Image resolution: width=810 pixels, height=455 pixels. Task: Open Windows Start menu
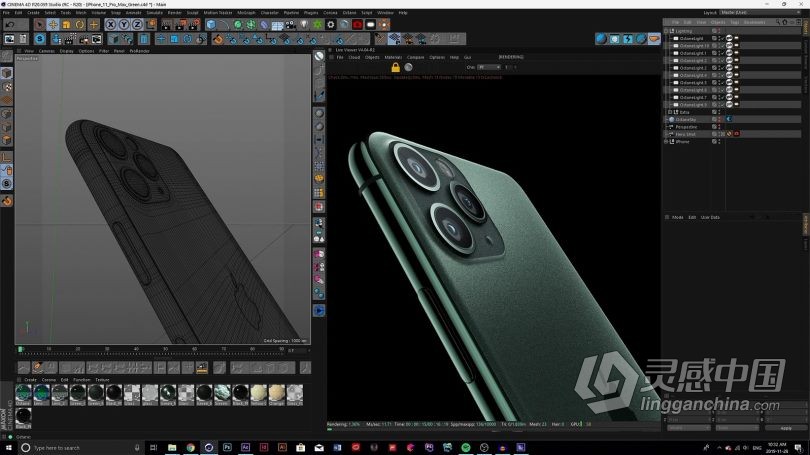click(x=8, y=447)
